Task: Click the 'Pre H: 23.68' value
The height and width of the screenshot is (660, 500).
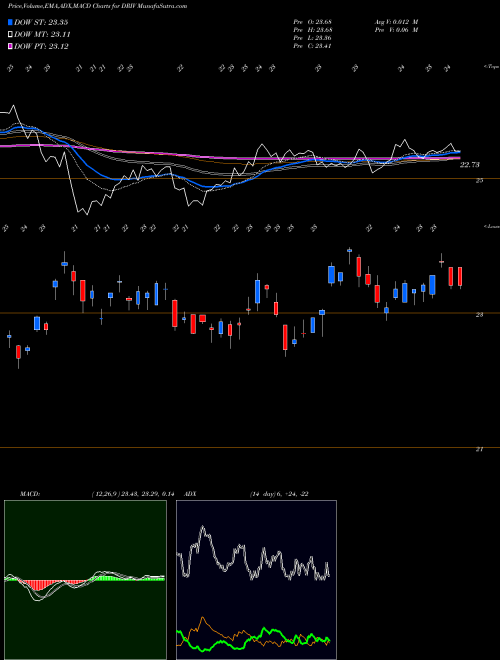Action: [313, 30]
